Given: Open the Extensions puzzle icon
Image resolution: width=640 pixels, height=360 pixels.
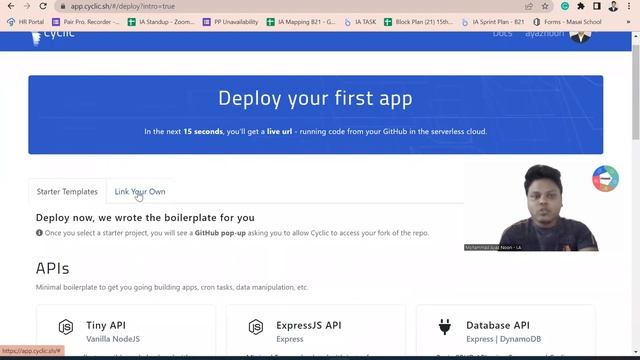Looking at the screenshot, I should 581,6.
